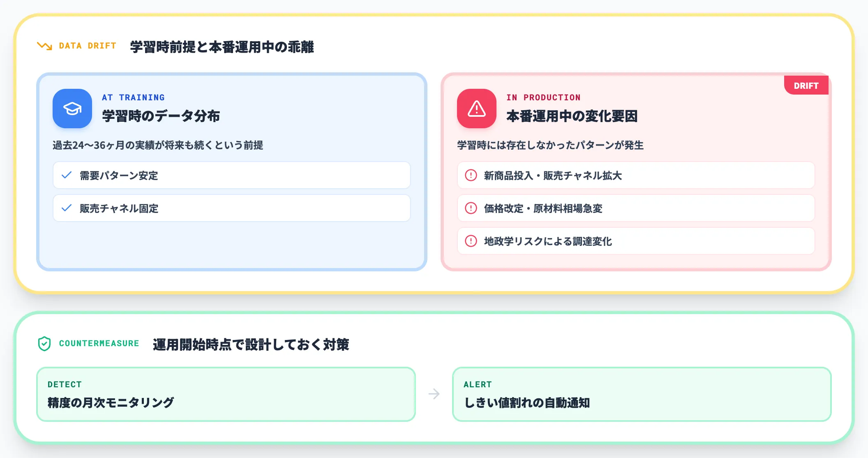Click the DETECT label

[x=65, y=384]
